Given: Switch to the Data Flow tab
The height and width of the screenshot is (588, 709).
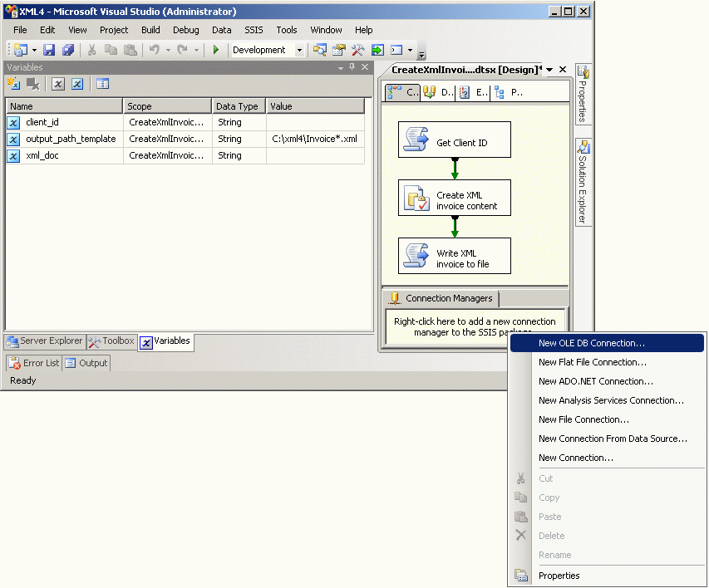Looking at the screenshot, I should tap(439, 93).
